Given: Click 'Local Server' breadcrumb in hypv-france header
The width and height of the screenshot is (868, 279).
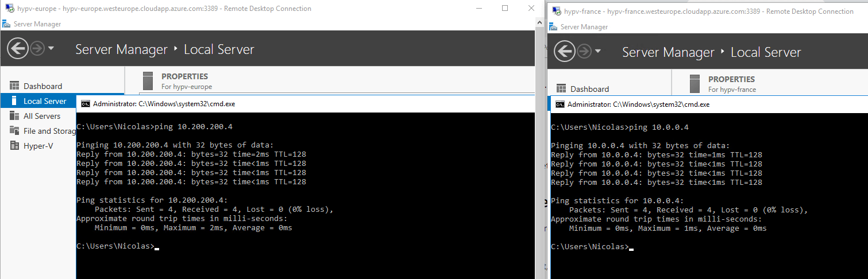Looking at the screenshot, I should (766, 52).
